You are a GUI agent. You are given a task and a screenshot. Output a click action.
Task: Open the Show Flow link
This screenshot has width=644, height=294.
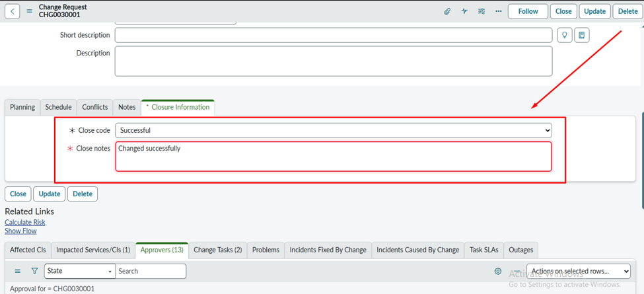tap(20, 231)
